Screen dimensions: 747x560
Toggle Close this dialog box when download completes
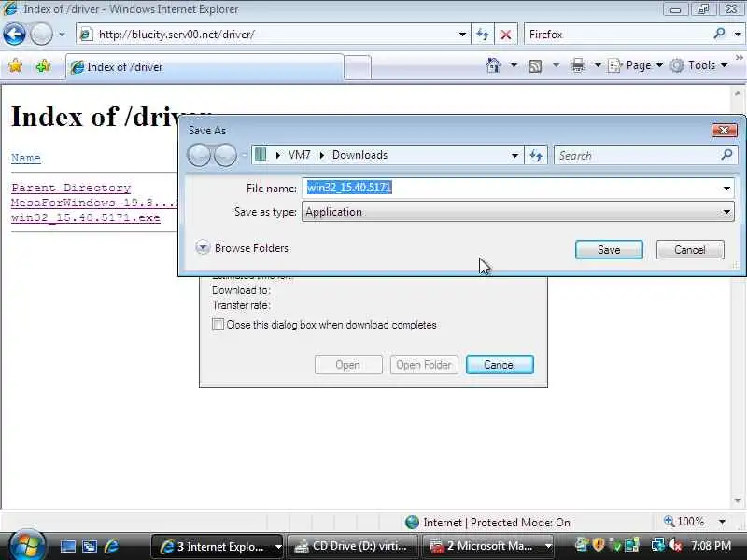click(218, 324)
